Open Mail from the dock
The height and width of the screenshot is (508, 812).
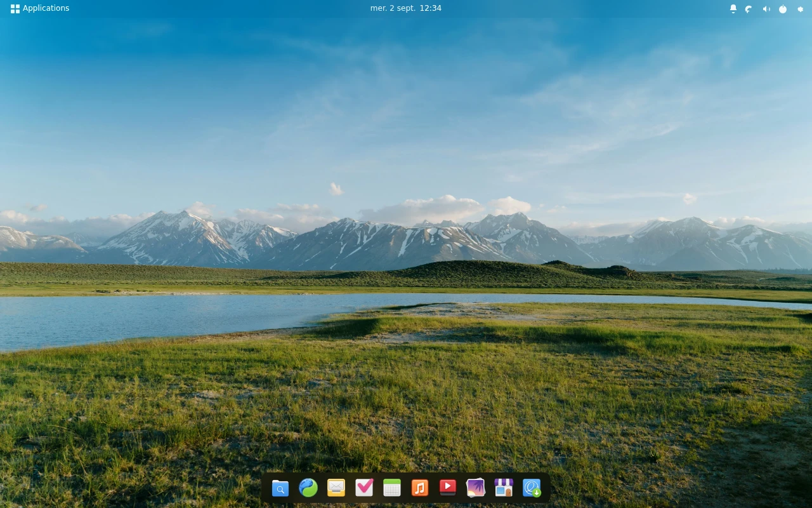336,488
